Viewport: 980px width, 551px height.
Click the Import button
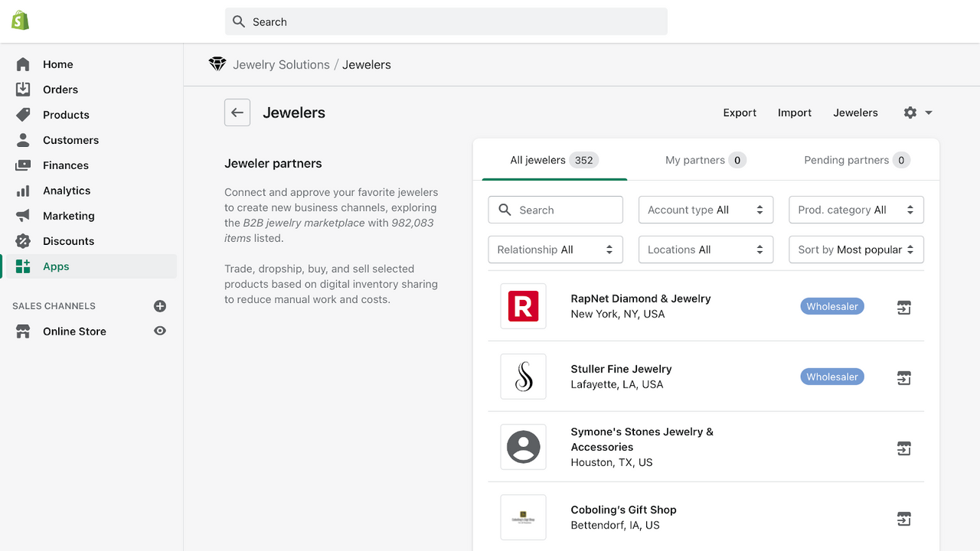tap(795, 112)
